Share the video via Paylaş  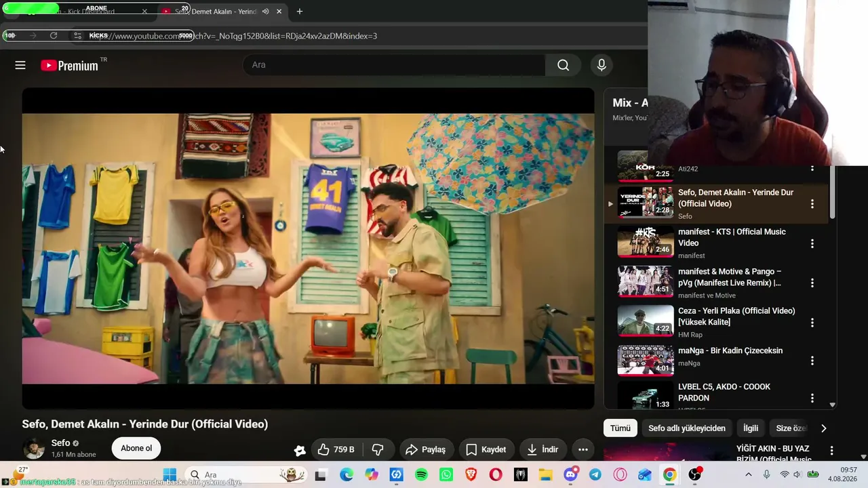click(x=425, y=449)
